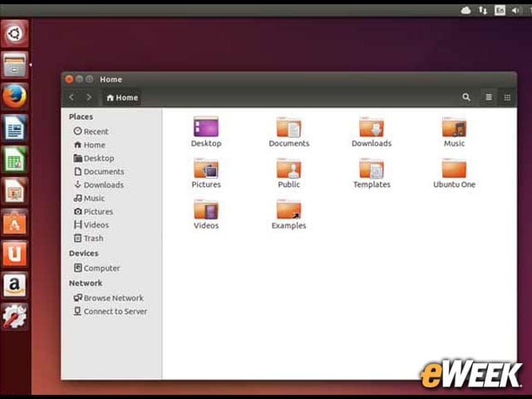The height and width of the screenshot is (399, 532).
Task: Select Computer under Devices
Action: [96, 268]
